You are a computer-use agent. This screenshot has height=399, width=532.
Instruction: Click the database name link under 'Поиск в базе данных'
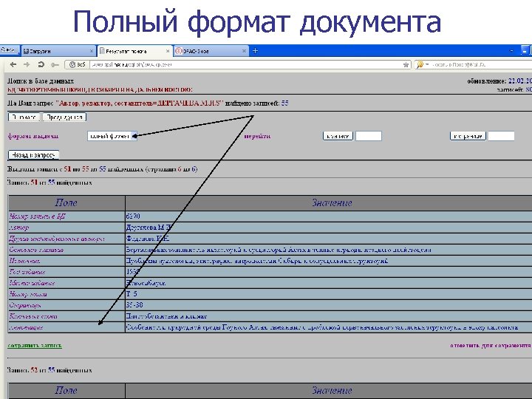(x=100, y=89)
